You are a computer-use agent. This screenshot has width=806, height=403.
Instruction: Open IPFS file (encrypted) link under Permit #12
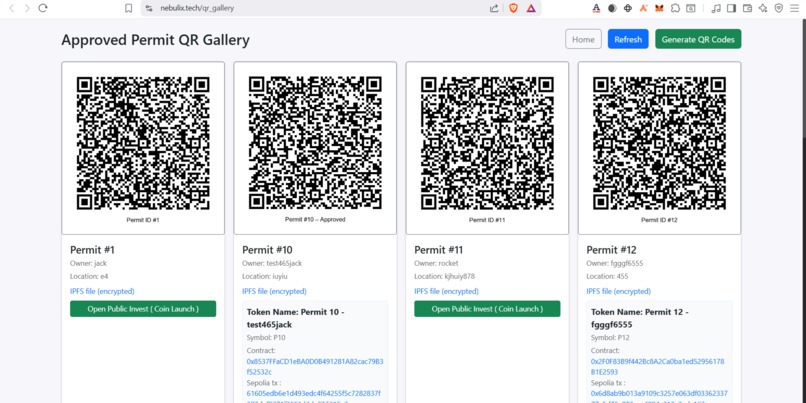[x=619, y=291]
